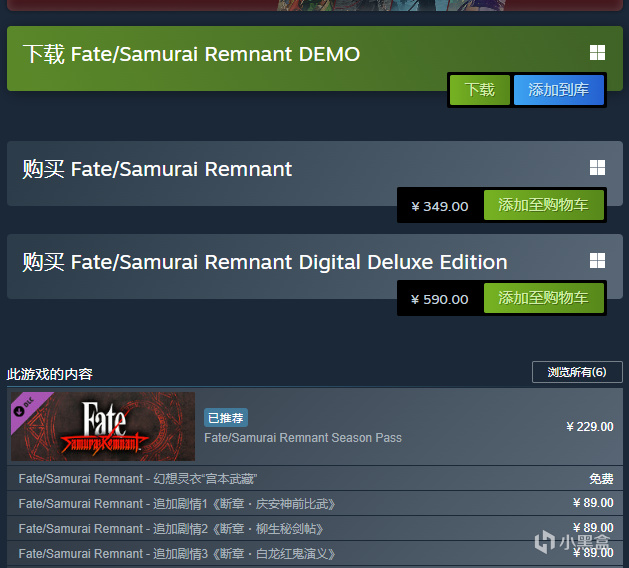This screenshot has height=568, width=629.
Task: Open 追加剧情3《断章・白龙红鬼演义》DLC
Action: click(177, 553)
